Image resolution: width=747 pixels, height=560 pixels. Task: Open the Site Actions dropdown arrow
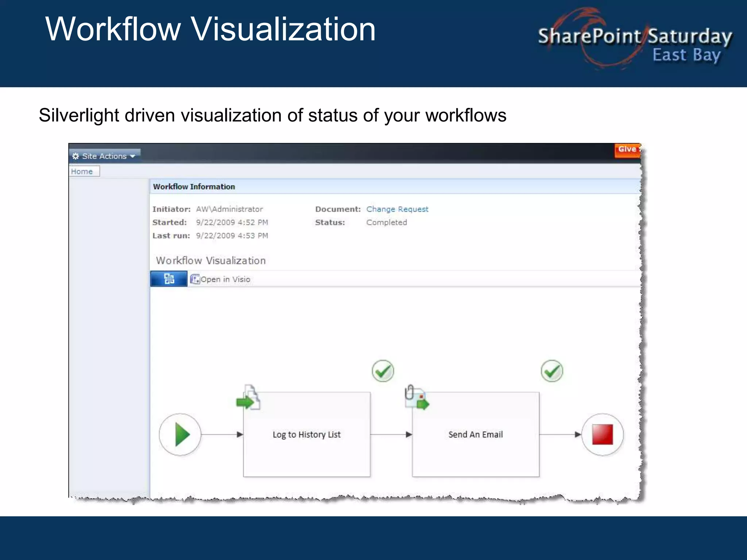133,156
